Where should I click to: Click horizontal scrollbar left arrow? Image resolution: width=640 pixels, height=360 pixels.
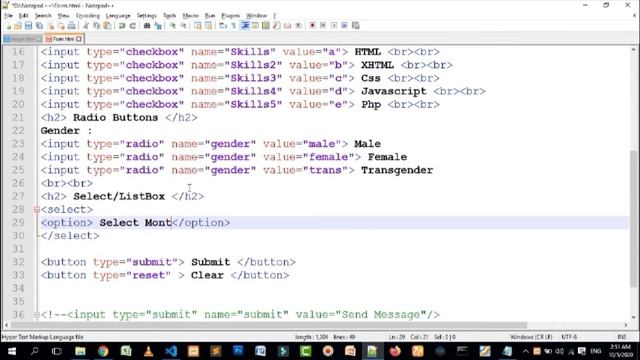pos(6,325)
